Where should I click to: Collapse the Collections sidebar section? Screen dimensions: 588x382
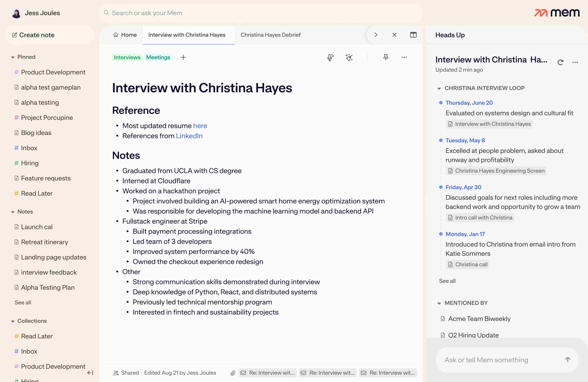pyautogui.click(x=13, y=321)
